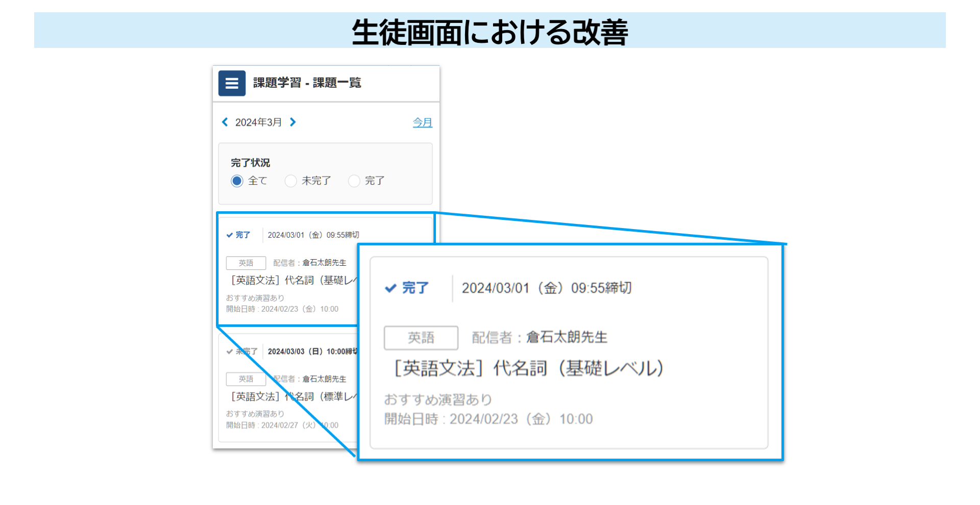Click the slide title 生徒画面における改善

pyautogui.click(x=489, y=32)
